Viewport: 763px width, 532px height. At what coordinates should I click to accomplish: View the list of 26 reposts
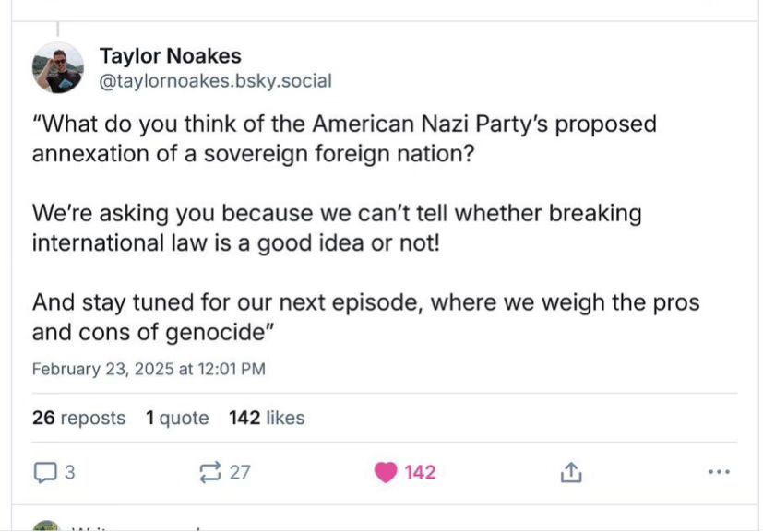click(x=78, y=418)
